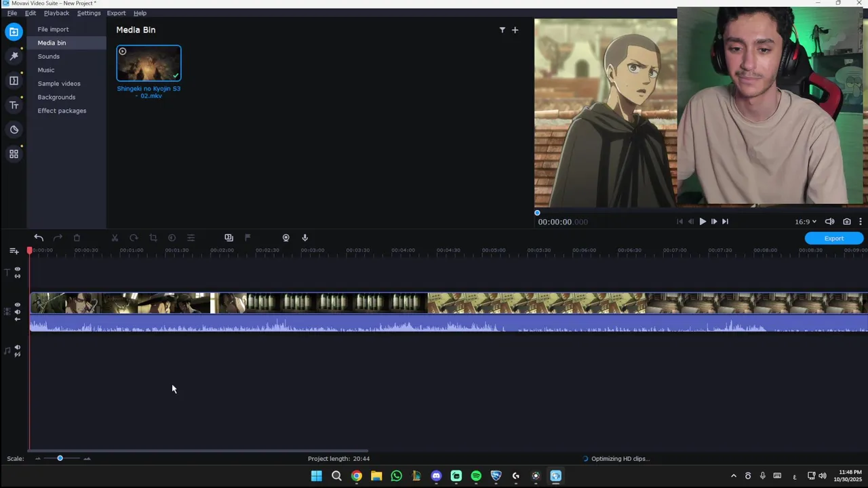Viewport: 868px width, 488px height.
Task: Click the Record audio microphone icon
Action: click(x=304, y=238)
